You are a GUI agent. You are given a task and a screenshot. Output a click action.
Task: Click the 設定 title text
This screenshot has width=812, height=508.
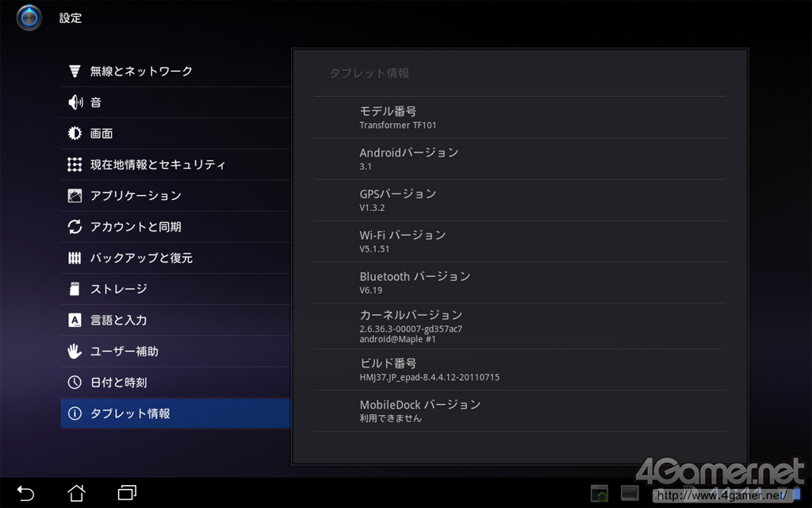71,18
